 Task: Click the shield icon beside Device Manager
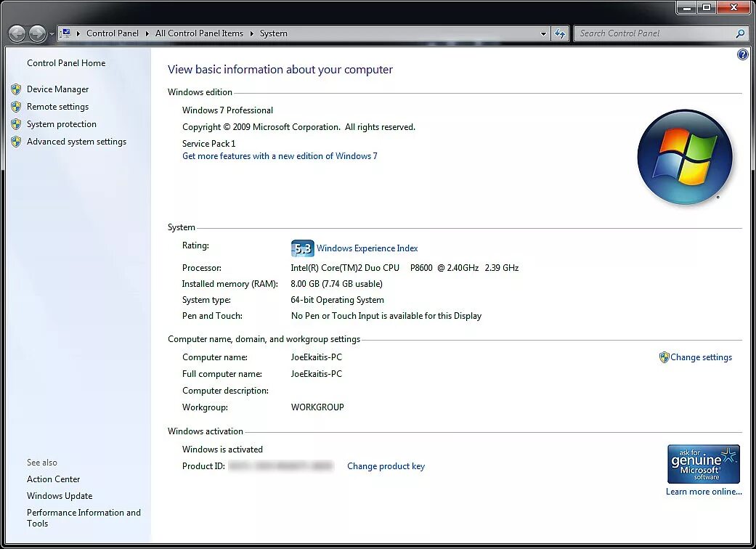tap(16, 89)
